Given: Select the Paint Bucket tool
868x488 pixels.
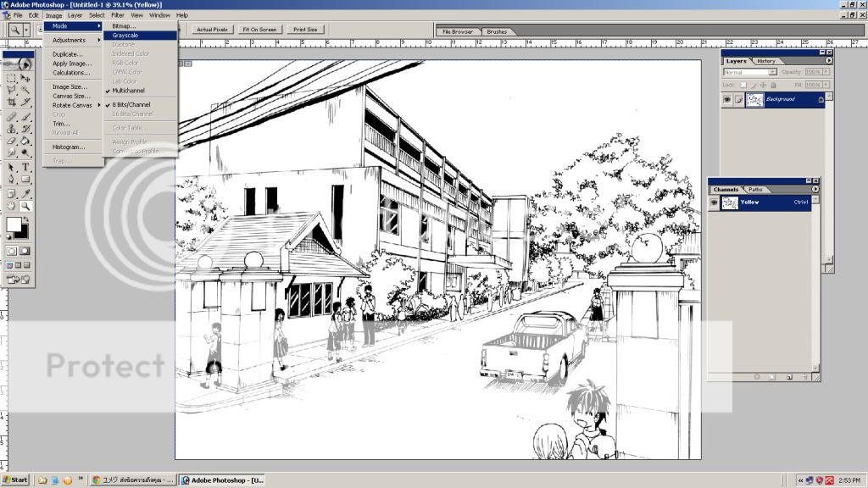Looking at the screenshot, I should tap(25, 141).
